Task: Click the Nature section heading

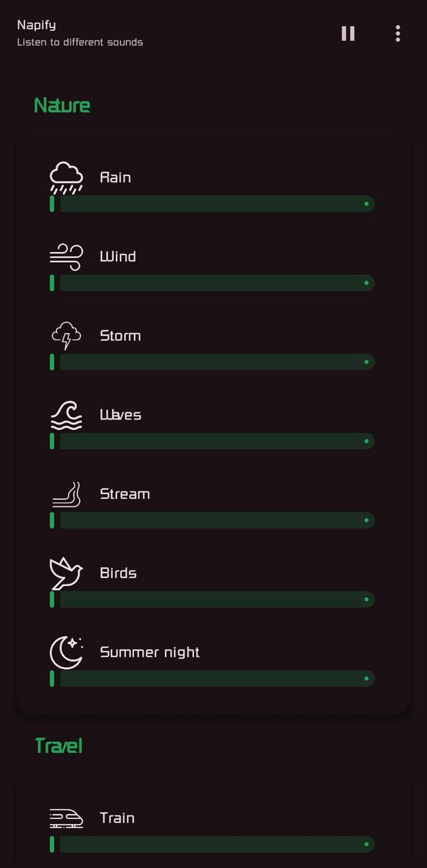Action: (x=62, y=106)
